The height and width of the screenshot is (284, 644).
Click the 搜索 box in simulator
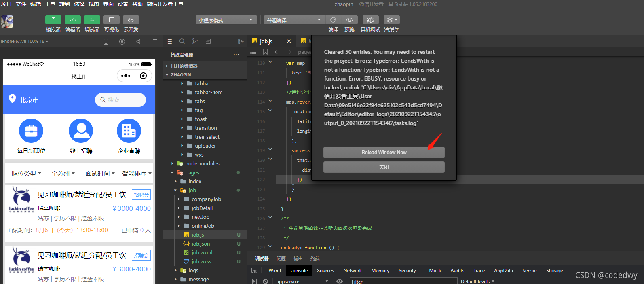[120, 100]
